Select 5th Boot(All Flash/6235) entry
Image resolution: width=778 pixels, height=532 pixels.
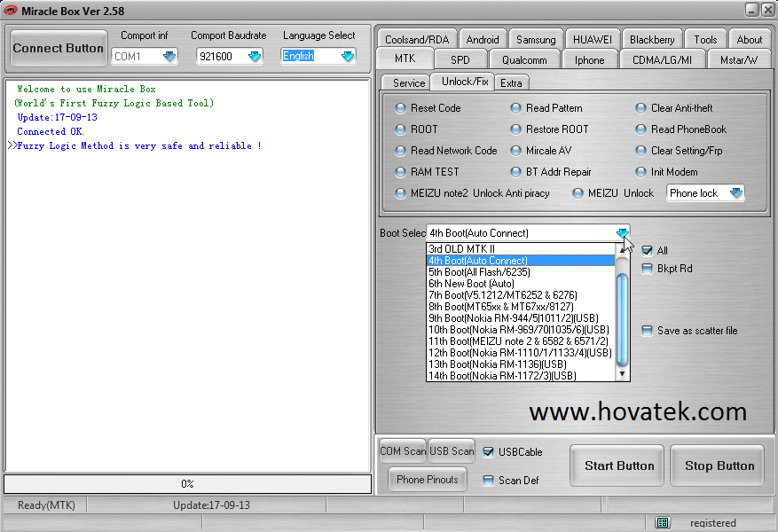pos(520,272)
